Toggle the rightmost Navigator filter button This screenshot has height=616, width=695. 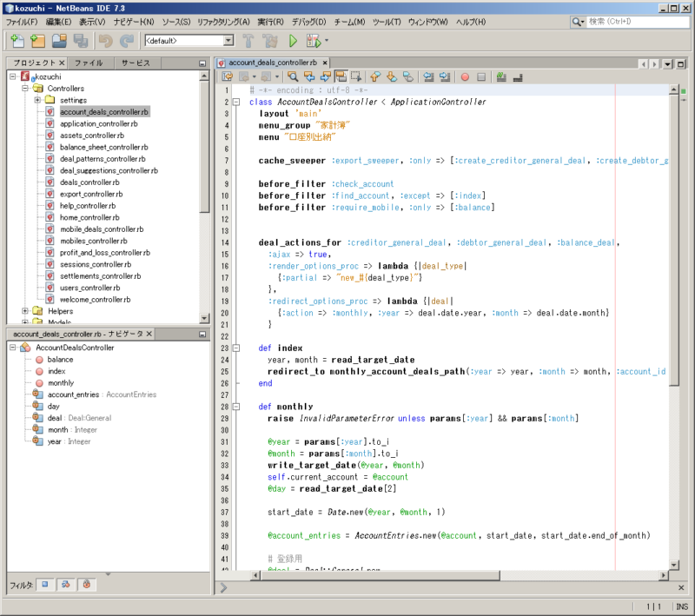[x=86, y=585]
